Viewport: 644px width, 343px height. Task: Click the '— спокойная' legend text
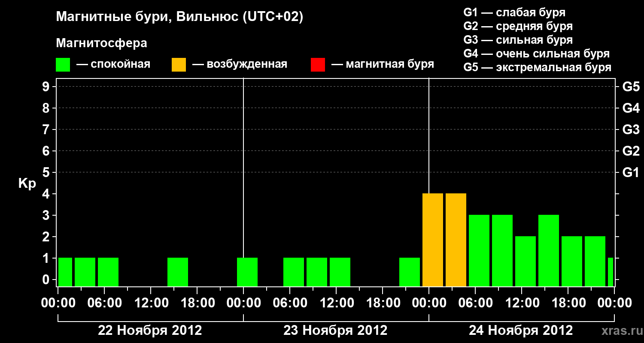[113, 65]
